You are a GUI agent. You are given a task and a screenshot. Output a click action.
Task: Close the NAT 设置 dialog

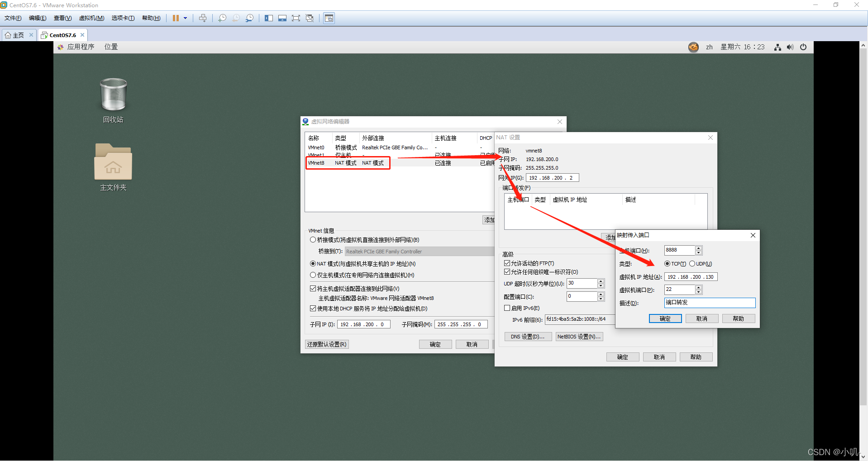click(x=711, y=138)
